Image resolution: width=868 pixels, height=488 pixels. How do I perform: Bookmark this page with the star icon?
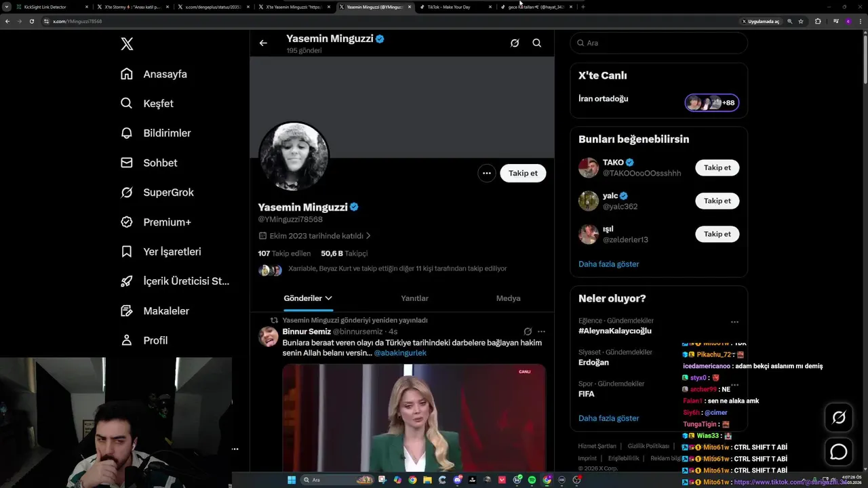(801, 21)
